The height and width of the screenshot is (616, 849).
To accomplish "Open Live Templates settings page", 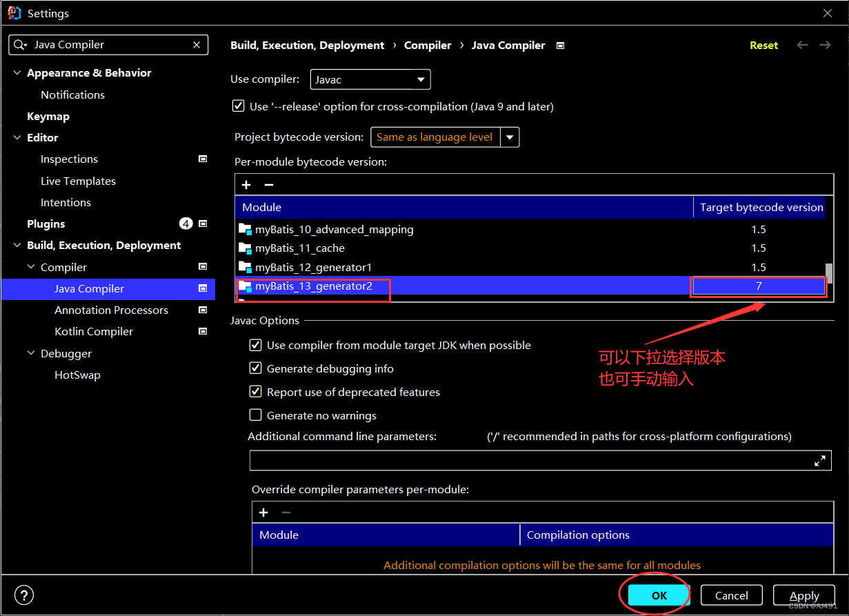I will tap(78, 181).
